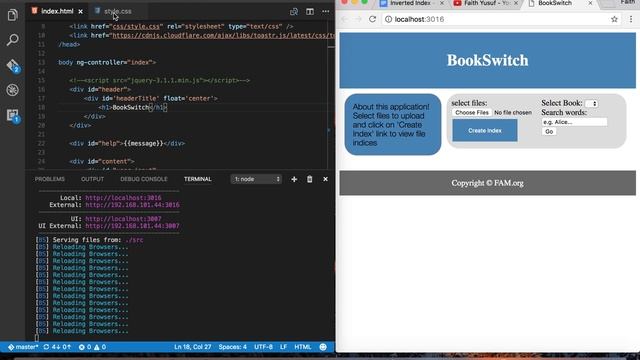Switch to the index.html tab
The image size is (640, 360).
[57, 11]
